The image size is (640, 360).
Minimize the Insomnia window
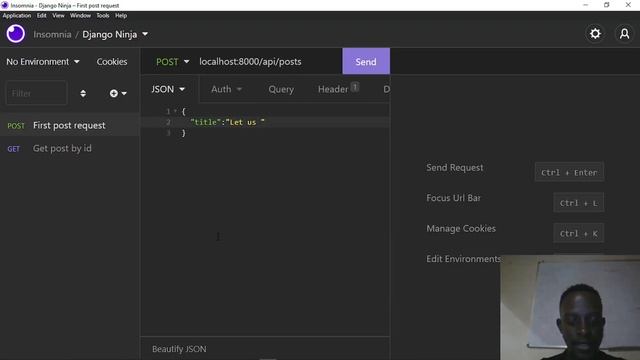[x=586, y=5]
